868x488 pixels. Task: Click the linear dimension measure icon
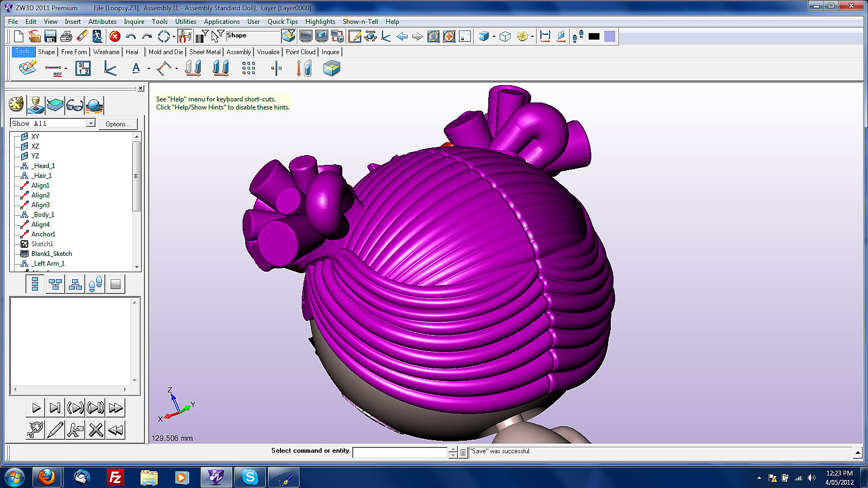(545, 36)
